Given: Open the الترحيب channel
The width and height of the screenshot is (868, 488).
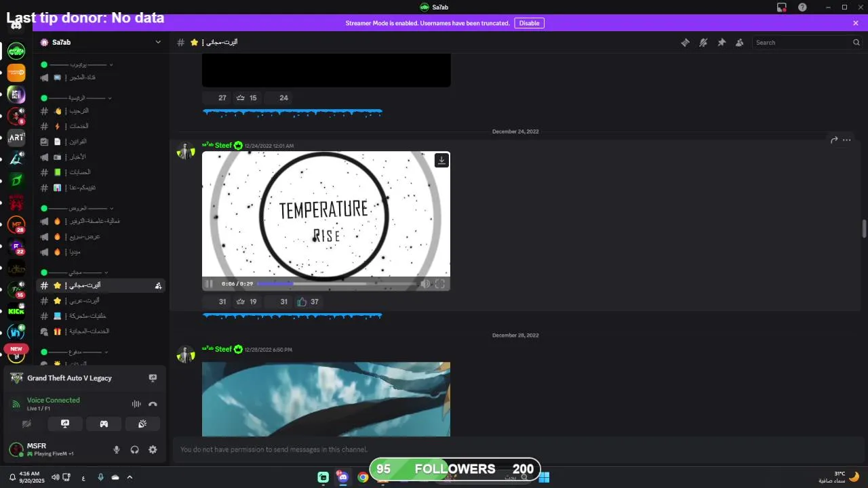Looking at the screenshot, I should tap(101, 110).
